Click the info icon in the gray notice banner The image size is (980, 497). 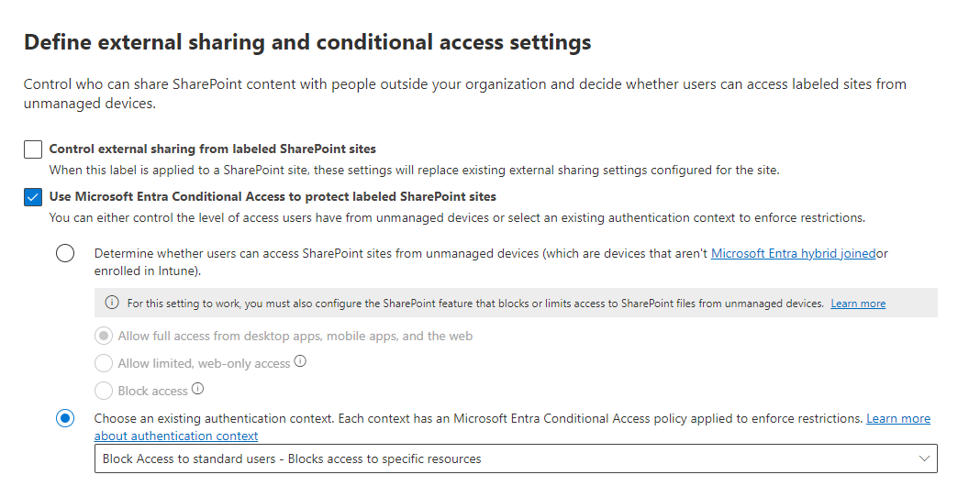point(112,304)
